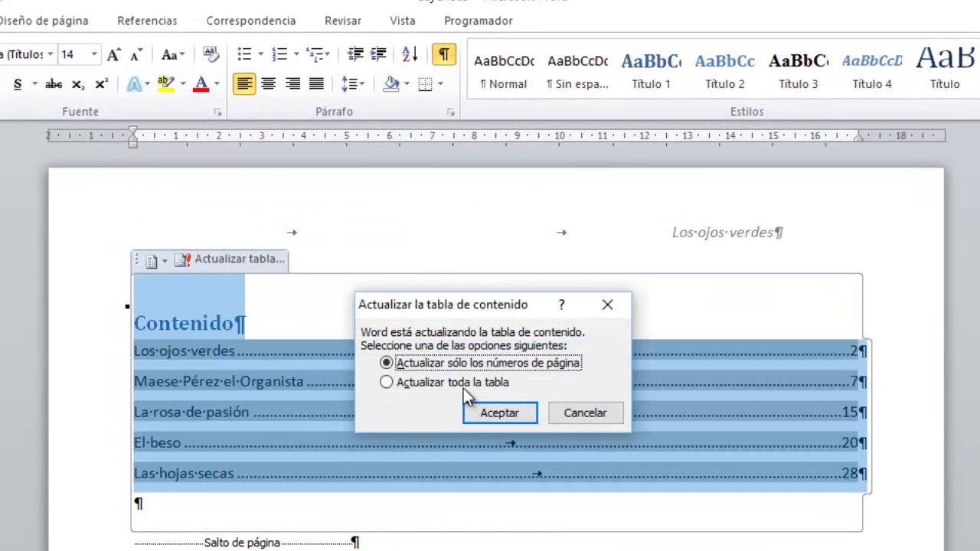
Task: Toggle paragraph marks display
Action: pyautogui.click(x=443, y=54)
